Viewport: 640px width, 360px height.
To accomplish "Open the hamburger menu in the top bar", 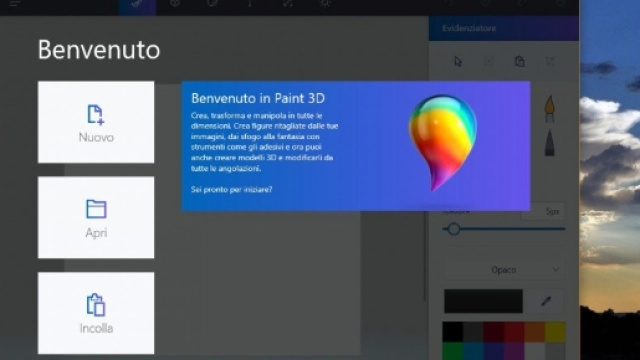I will point(15,3).
